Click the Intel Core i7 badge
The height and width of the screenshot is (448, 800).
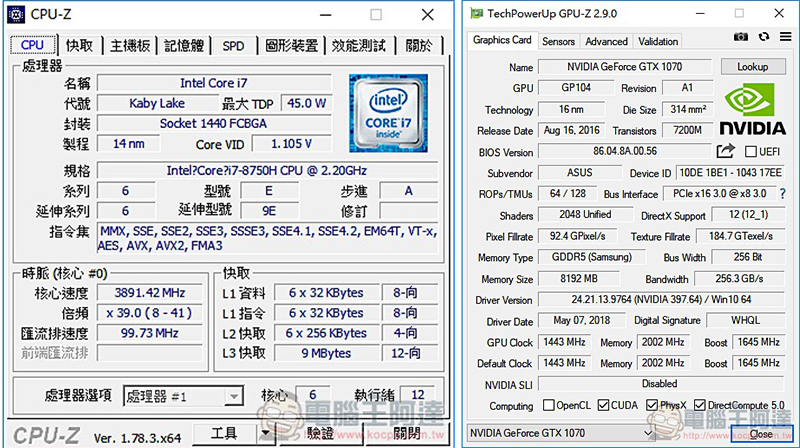tap(387, 109)
